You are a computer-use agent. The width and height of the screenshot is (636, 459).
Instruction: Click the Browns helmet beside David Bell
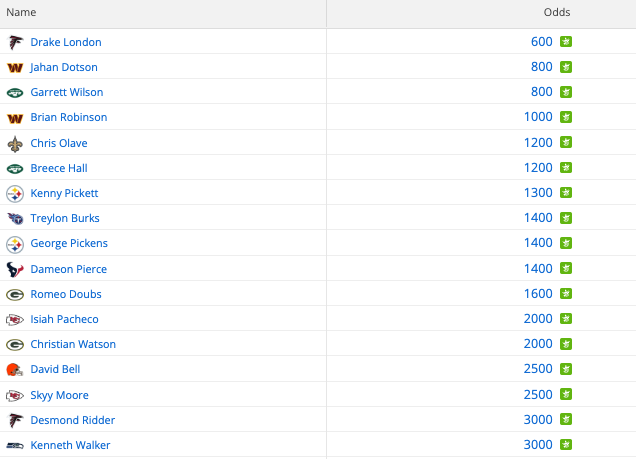tap(14, 369)
